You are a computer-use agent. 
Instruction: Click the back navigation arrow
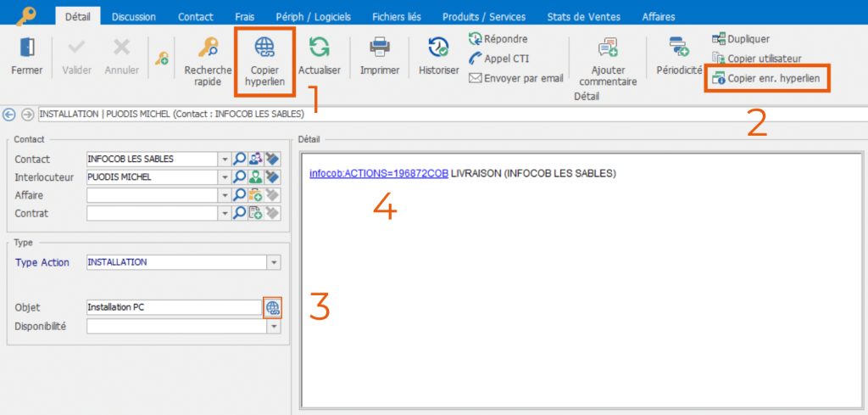[x=10, y=114]
